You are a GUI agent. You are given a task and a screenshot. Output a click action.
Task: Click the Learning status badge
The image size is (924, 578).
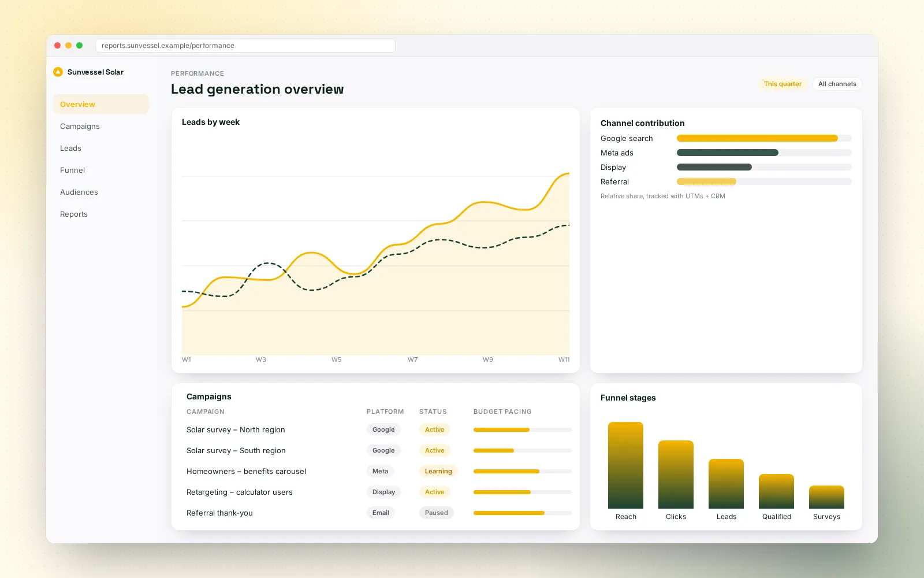[x=438, y=471]
